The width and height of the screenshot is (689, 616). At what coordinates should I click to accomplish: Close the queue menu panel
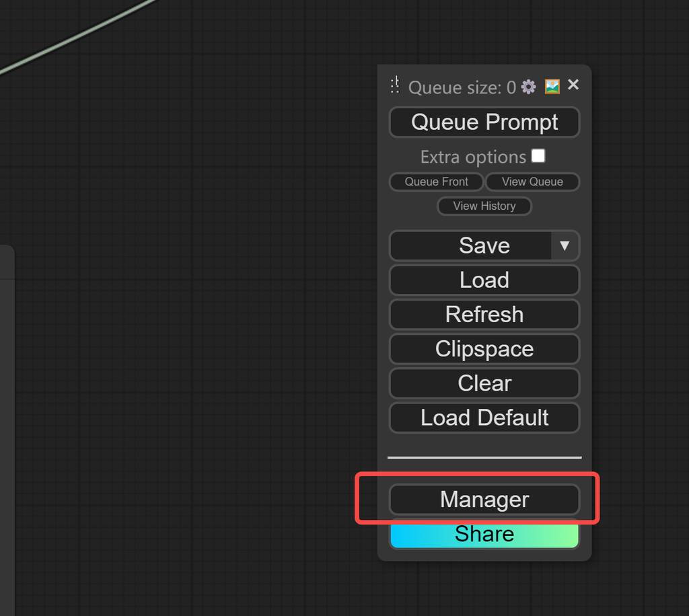click(573, 85)
